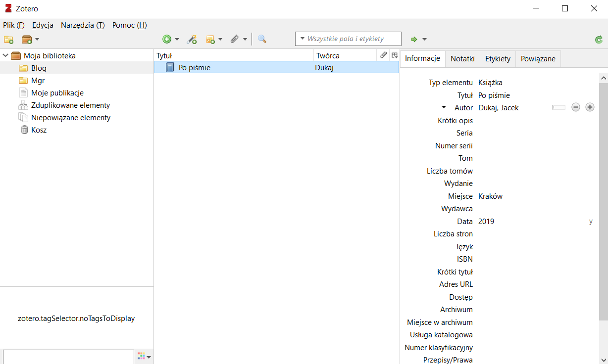Add another author with the plus button
This screenshot has height=364, width=608.
pos(590,107)
